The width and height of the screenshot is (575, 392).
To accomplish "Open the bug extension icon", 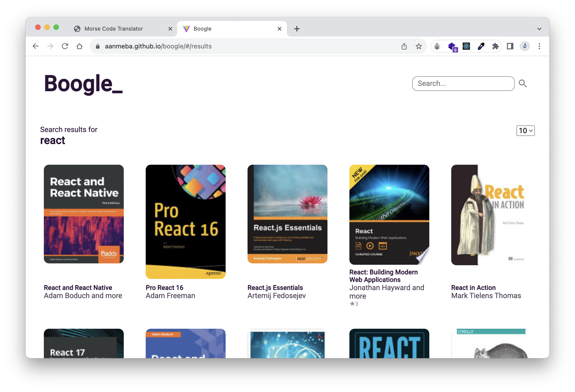I will [x=437, y=46].
